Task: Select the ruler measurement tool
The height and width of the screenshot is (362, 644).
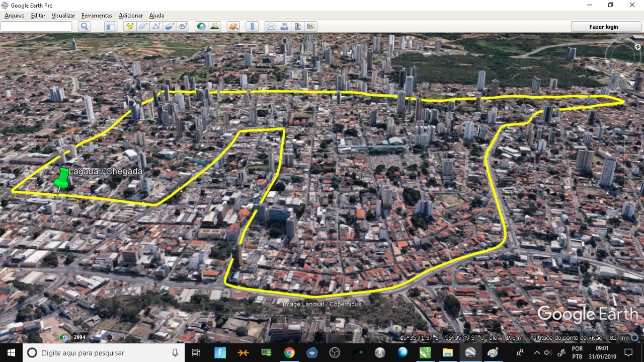Action: click(x=252, y=27)
